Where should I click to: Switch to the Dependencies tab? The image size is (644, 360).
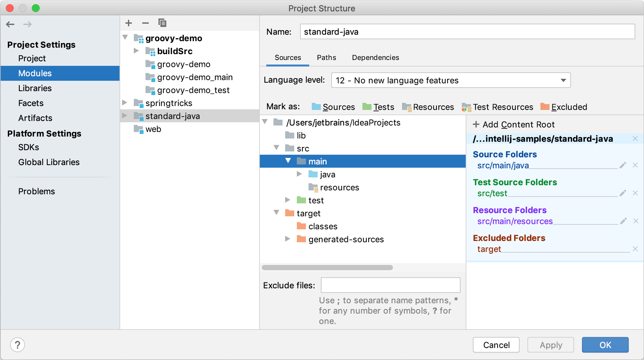(375, 57)
